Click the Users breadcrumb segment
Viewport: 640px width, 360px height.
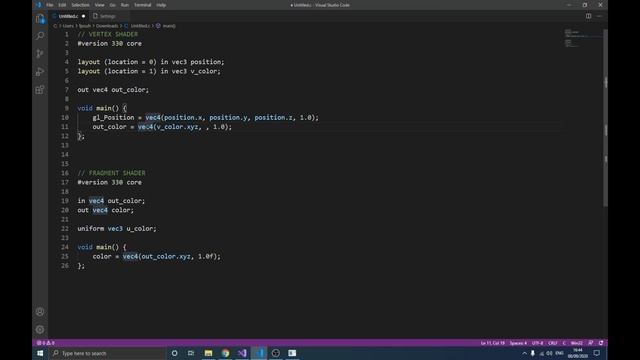[68, 26]
